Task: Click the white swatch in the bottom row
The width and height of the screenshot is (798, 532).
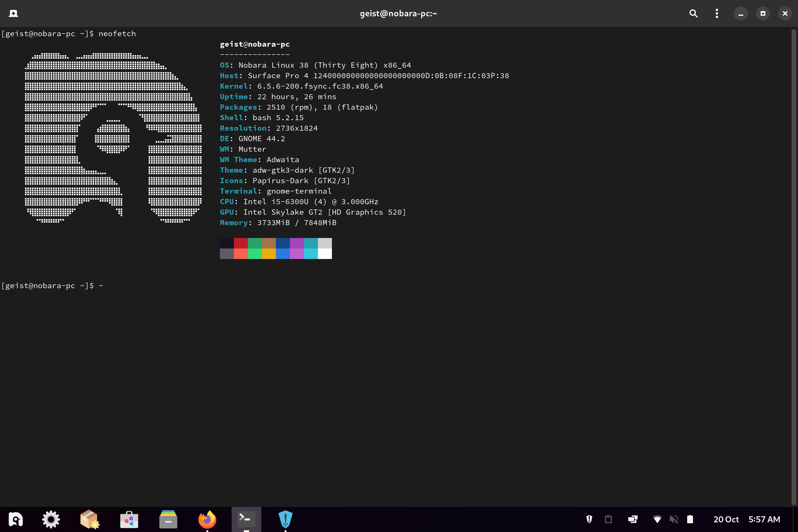Action: (x=325, y=254)
